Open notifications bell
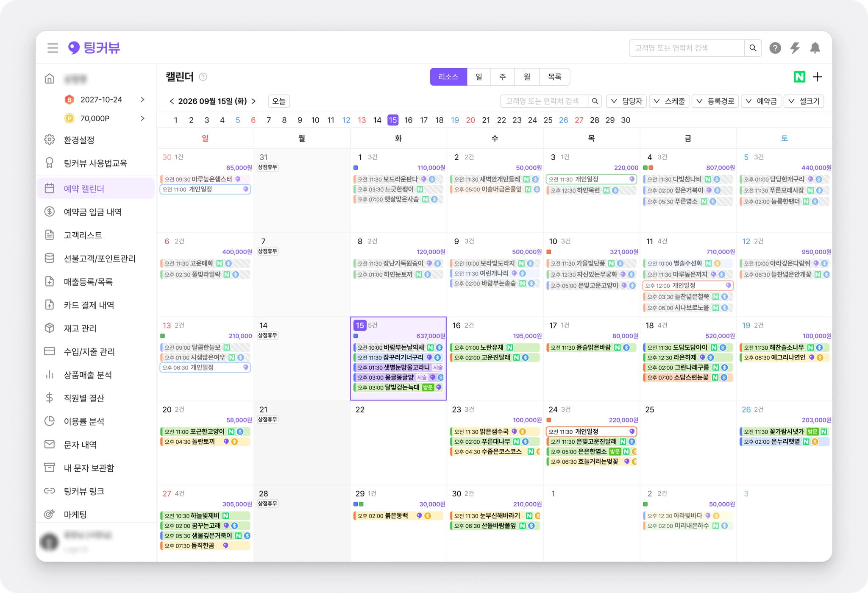 (815, 48)
